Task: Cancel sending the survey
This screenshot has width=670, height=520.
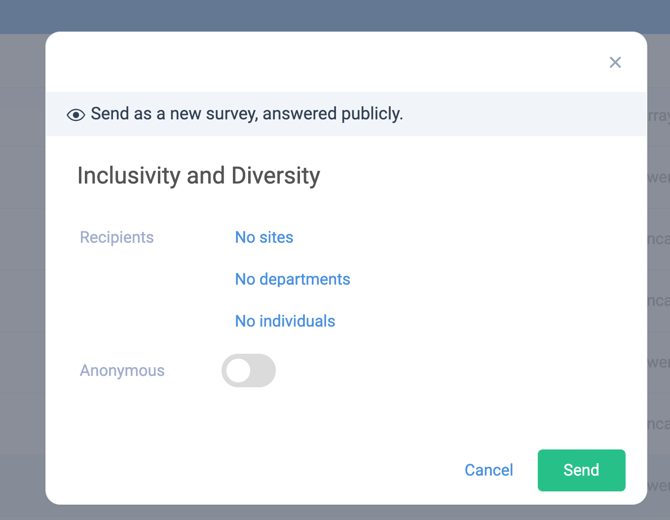Action: (x=488, y=470)
